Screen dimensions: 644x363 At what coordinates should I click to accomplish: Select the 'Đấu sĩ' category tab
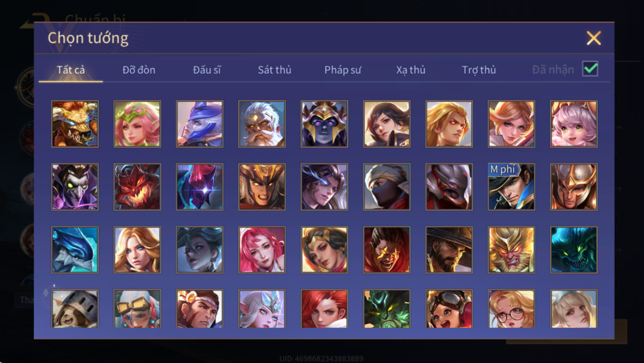207,70
